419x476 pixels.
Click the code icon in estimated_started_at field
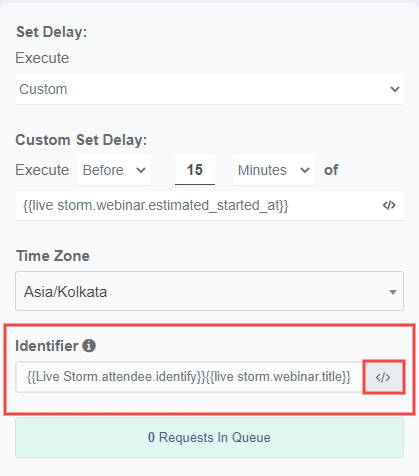pos(389,205)
